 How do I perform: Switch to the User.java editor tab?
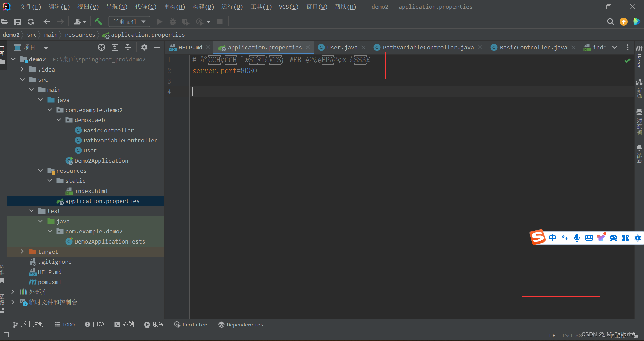342,47
